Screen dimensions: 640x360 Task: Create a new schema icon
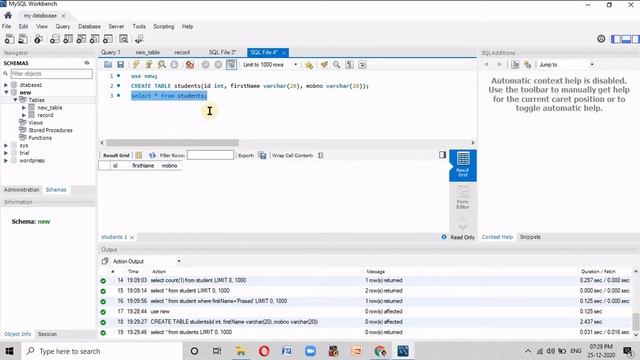[54, 39]
